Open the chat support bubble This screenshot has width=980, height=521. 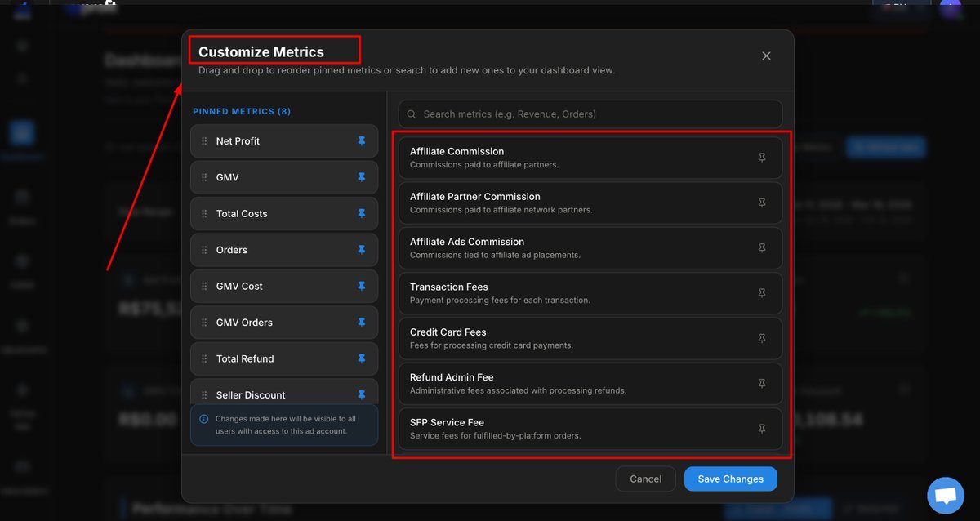pyautogui.click(x=946, y=496)
